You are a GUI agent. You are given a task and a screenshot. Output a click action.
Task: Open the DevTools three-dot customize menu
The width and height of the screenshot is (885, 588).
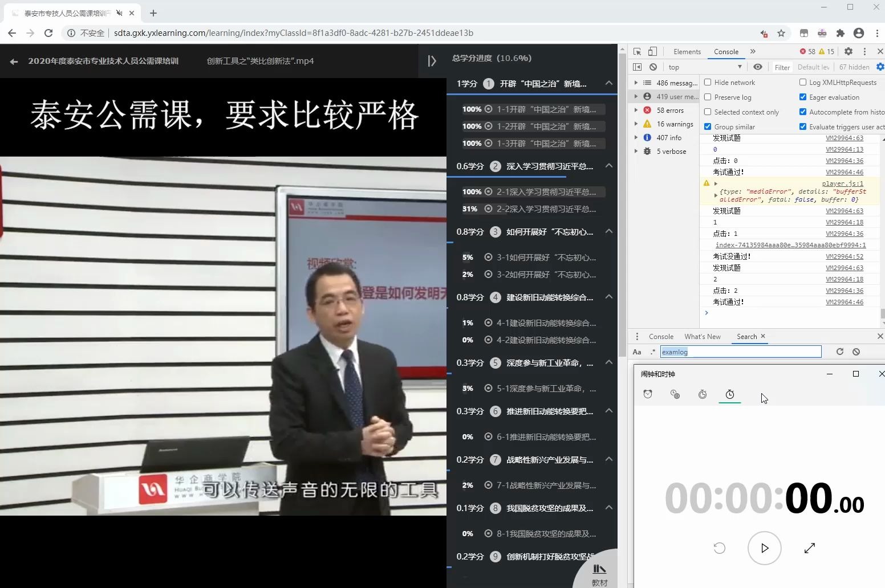click(864, 51)
